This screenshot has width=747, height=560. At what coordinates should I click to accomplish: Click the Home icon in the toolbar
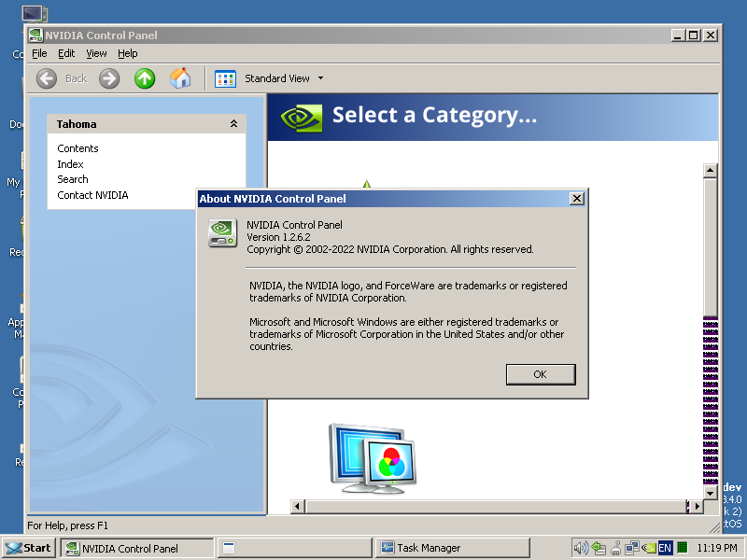180,78
